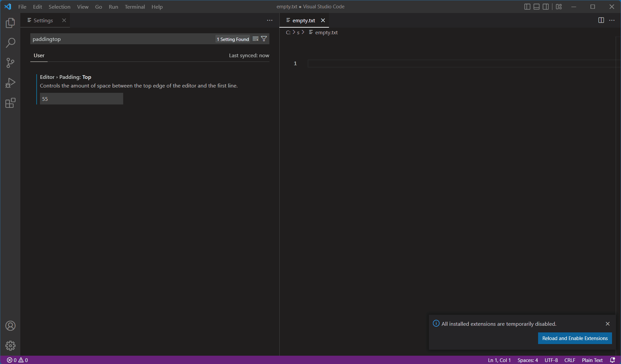
Task: Expand the breadcrumb for folder s
Action: (x=298, y=32)
